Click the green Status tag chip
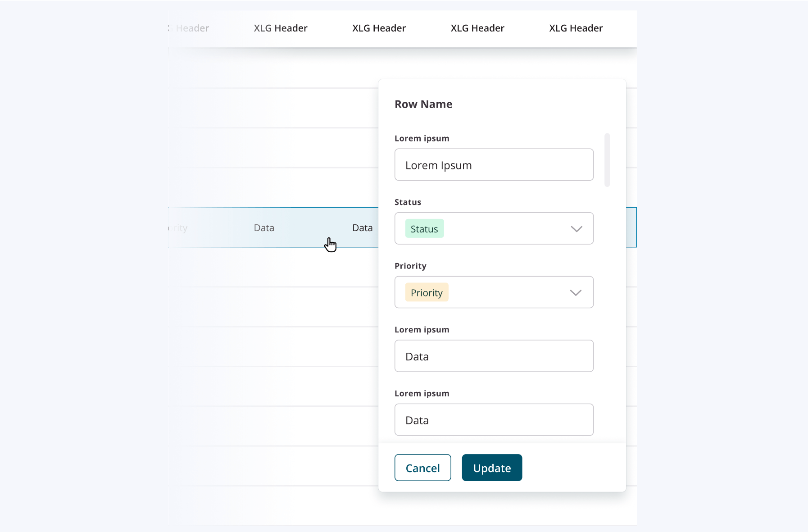The height and width of the screenshot is (532, 808). click(424, 229)
